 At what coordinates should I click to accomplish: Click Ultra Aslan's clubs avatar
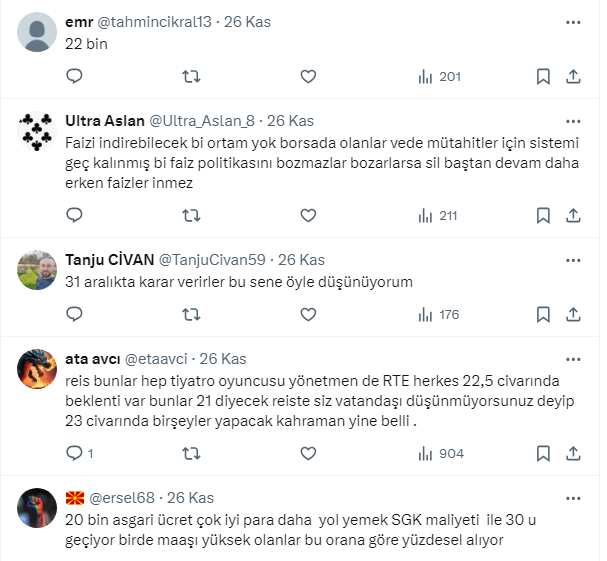[38, 131]
